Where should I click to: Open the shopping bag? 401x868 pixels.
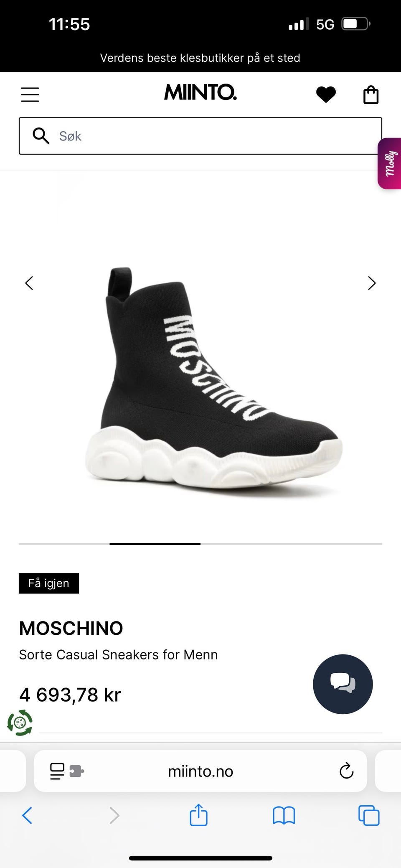[x=371, y=95]
